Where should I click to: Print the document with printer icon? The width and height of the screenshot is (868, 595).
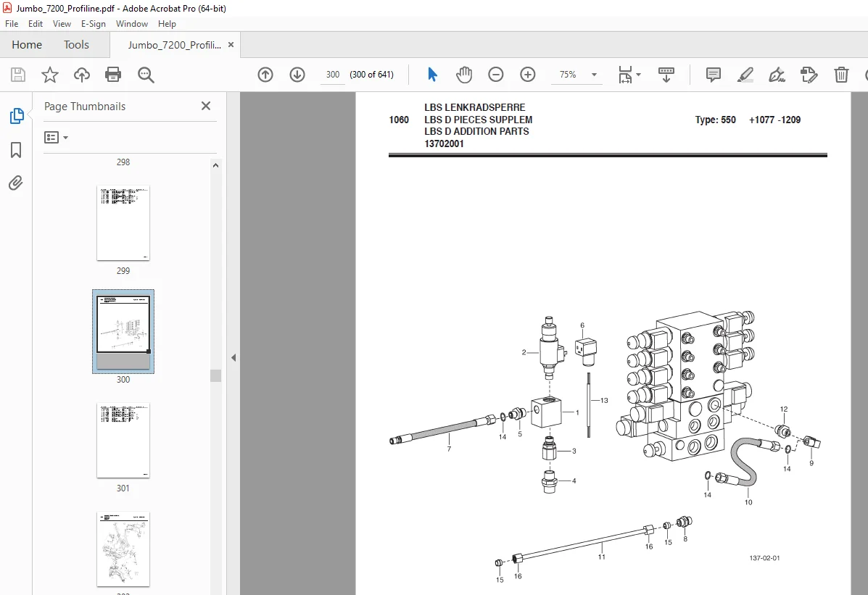coord(113,75)
